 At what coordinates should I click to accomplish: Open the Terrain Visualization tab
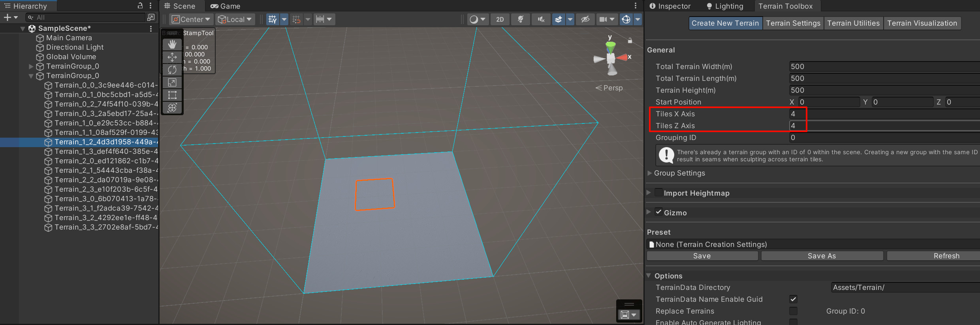point(922,23)
